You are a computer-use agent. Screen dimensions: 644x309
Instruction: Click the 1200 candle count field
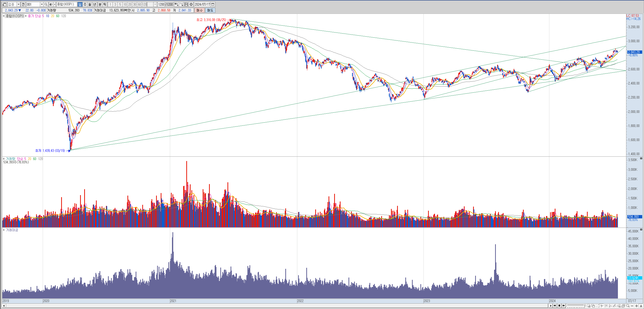(x=161, y=4)
